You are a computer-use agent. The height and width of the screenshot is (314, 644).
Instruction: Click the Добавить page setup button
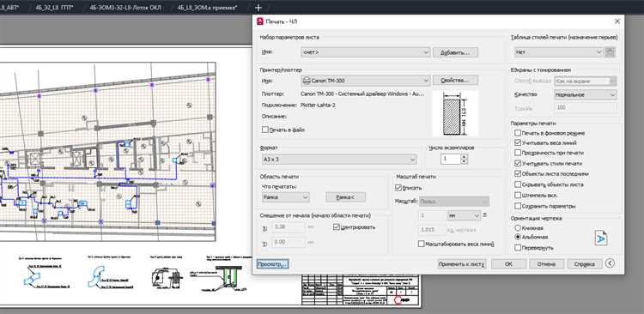(x=455, y=52)
